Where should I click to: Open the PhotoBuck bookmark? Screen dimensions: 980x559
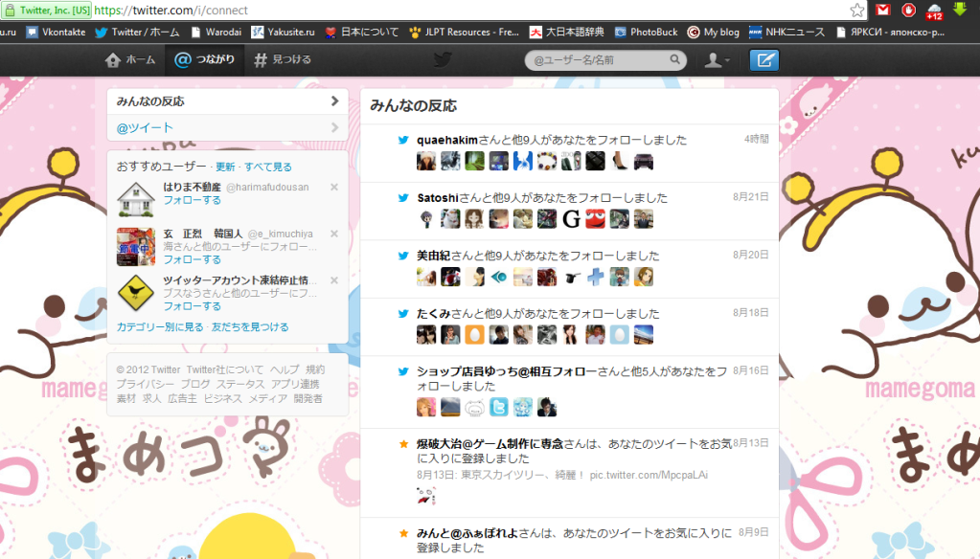coord(647,32)
